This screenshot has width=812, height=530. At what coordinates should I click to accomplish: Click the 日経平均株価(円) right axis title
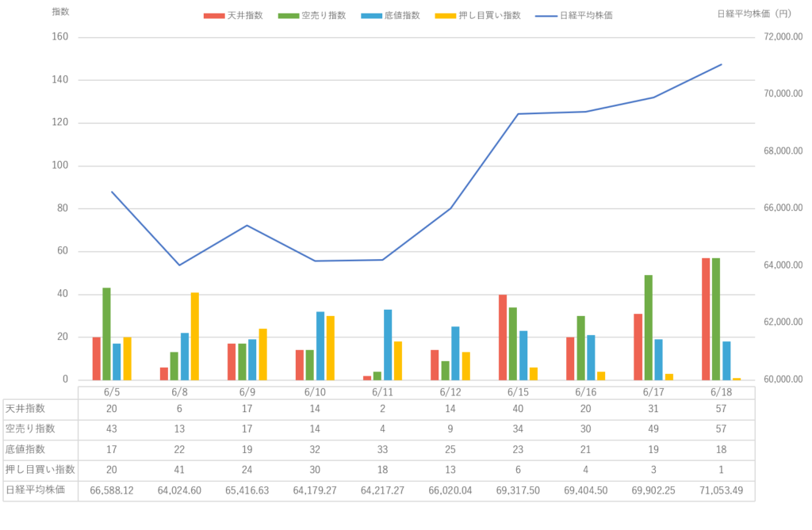coord(755,14)
